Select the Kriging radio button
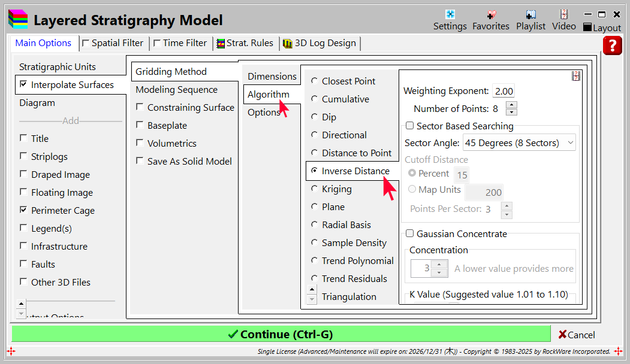 pyautogui.click(x=315, y=189)
